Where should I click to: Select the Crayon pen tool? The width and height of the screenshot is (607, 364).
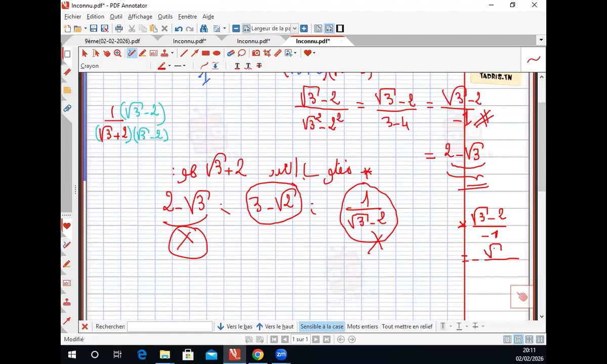point(132,53)
